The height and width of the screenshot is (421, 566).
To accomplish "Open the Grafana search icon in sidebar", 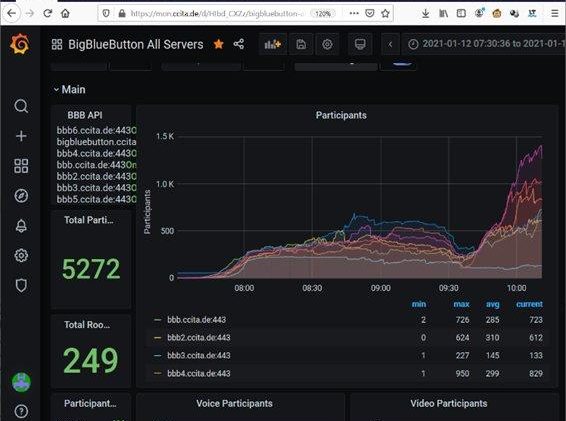I will point(21,106).
